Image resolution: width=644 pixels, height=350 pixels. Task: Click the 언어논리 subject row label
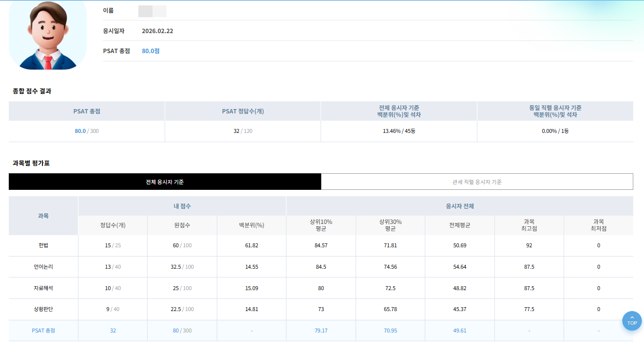[x=43, y=267]
